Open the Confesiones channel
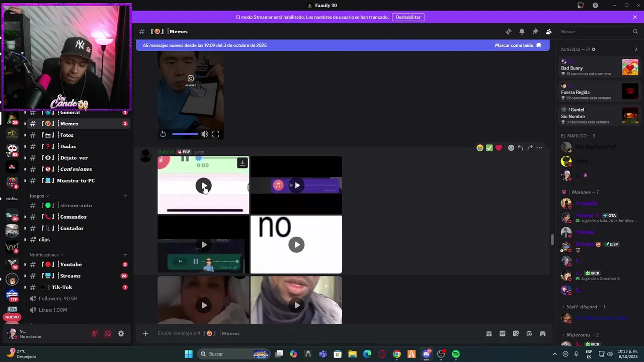644x362 pixels. [78, 169]
